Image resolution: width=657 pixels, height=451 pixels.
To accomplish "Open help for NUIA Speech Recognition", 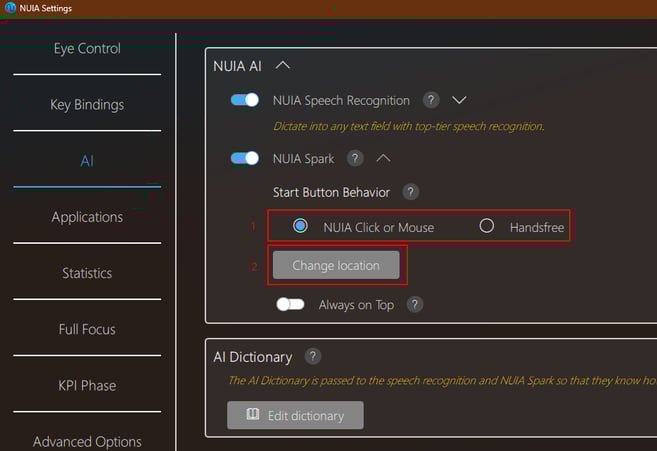I will coord(431,100).
